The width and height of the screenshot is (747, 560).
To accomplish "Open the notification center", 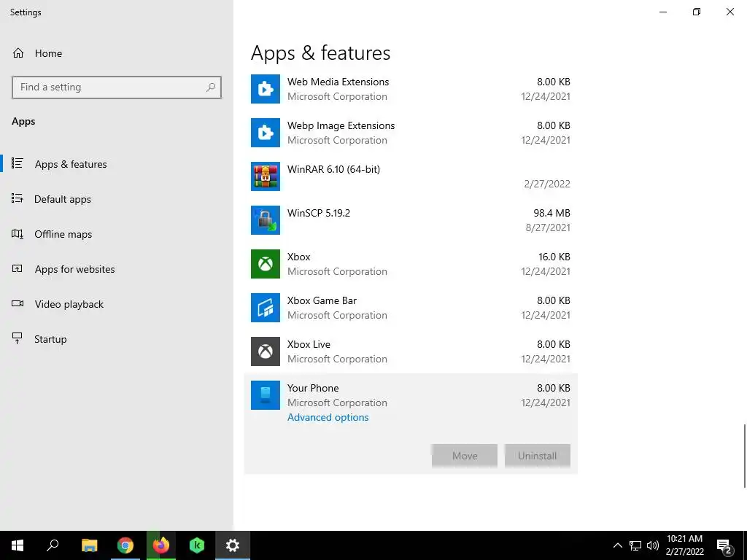I will (724, 546).
